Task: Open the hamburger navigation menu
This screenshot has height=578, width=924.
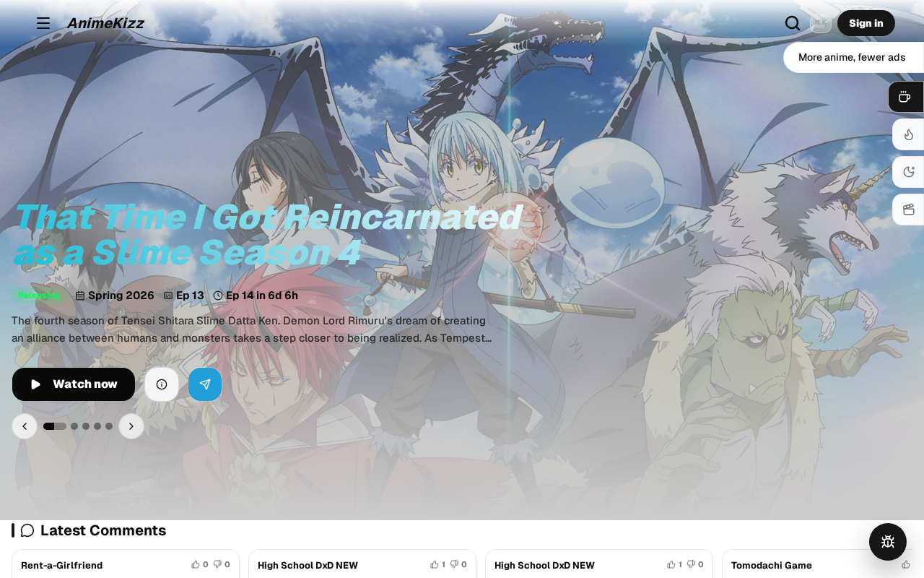Action: coord(43,23)
